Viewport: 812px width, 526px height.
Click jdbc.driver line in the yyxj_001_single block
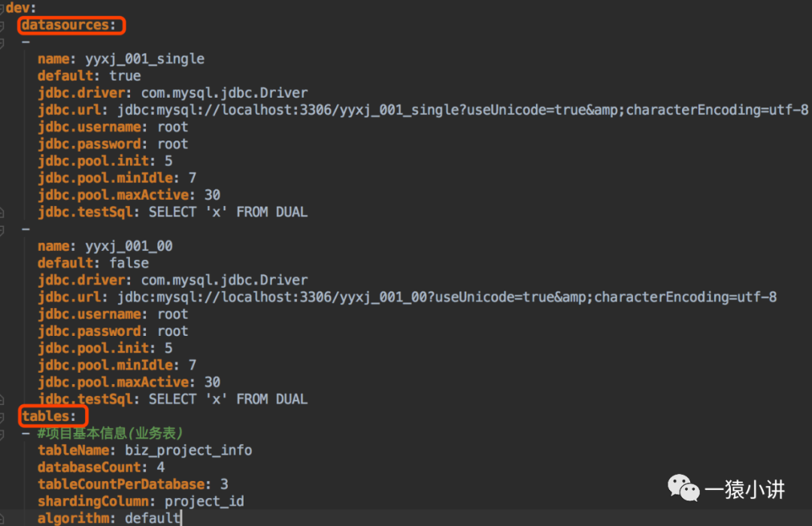point(172,93)
